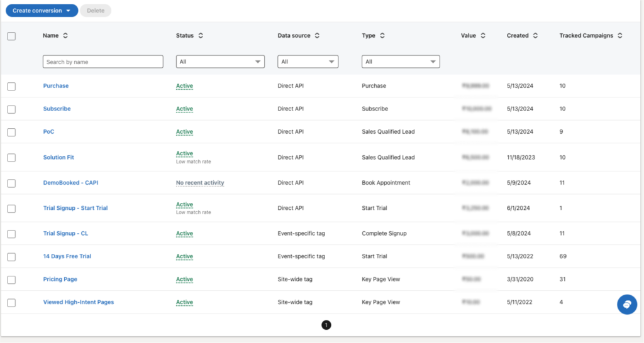This screenshot has width=644, height=343.
Task: Open the Viewed High-Intent Pages link
Action: click(79, 302)
